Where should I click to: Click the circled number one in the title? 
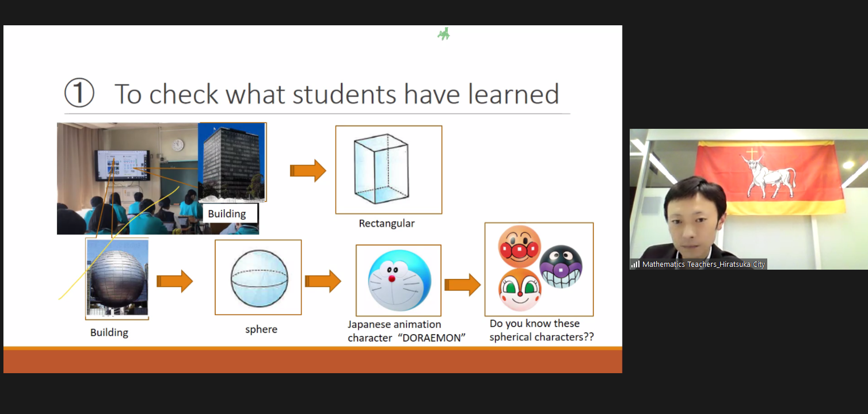79,94
